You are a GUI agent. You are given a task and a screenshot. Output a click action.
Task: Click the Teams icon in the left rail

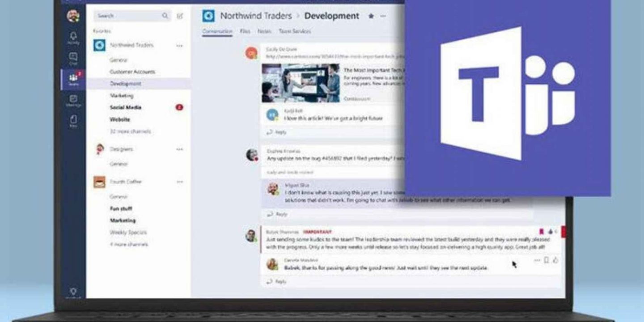click(x=73, y=79)
